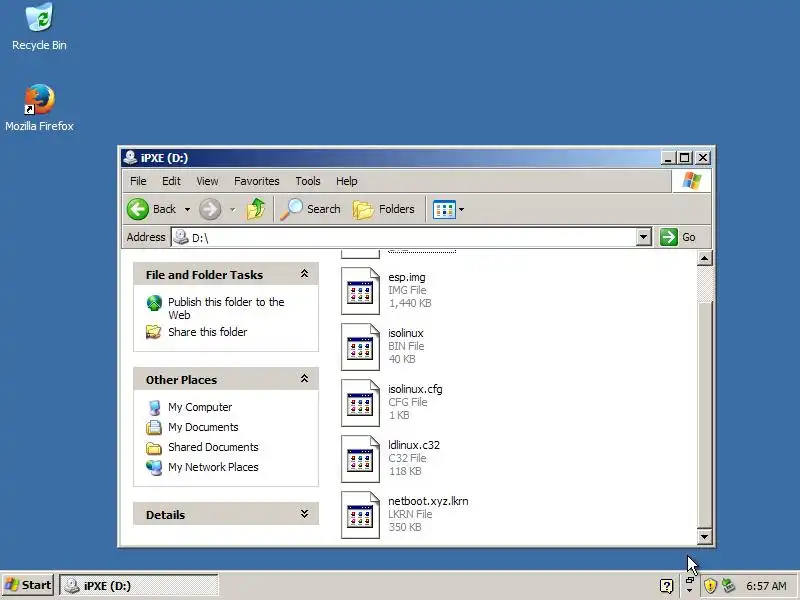Close the iPXE (D:) window
The height and width of the screenshot is (600, 800).
pyautogui.click(x=703, y=158)
